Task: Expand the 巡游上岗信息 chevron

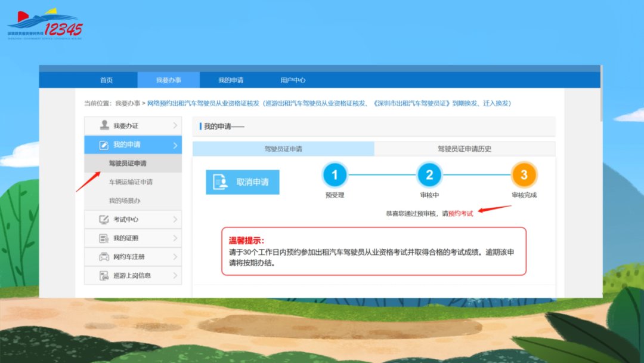Action: coord(175,275)
